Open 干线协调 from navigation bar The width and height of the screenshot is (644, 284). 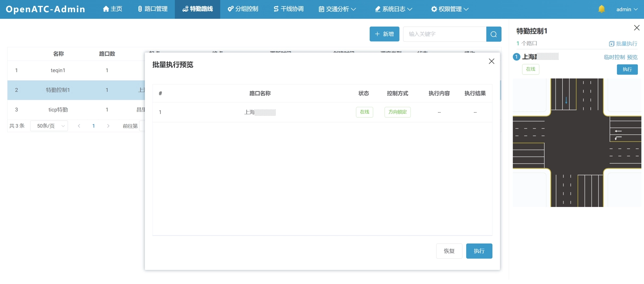pyautogui.click(x=288, y=9)
